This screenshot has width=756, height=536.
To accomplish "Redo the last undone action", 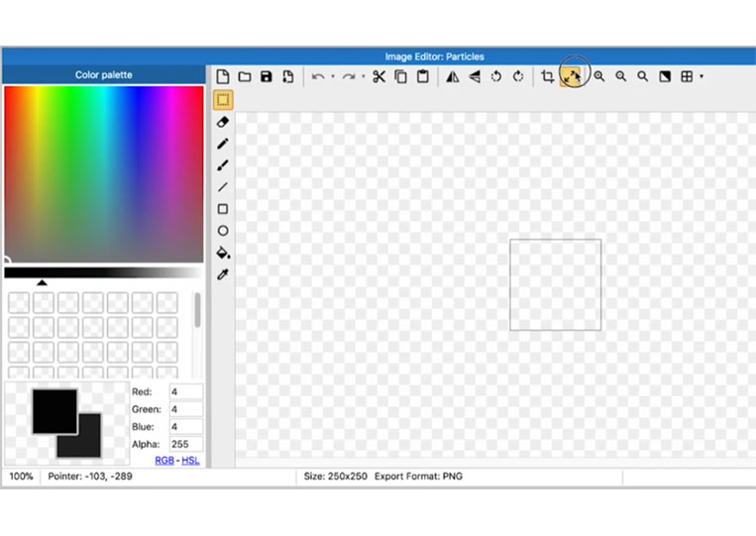I will tap(349, 76).
